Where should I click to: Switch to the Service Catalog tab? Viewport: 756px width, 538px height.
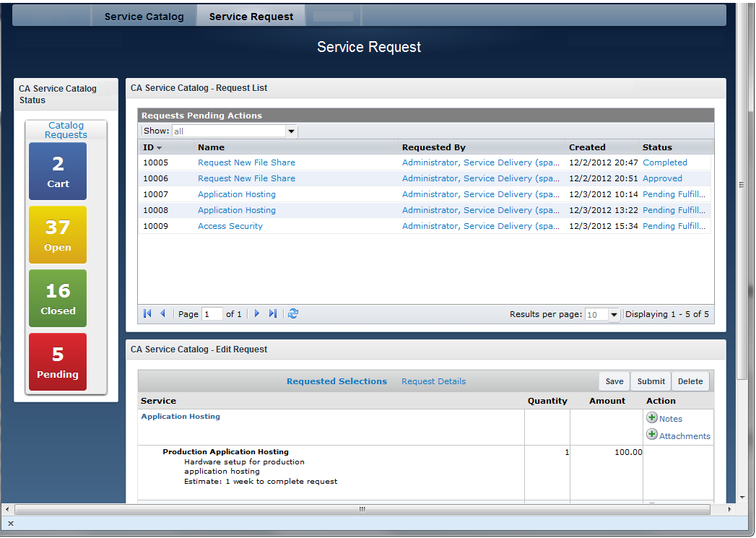pos(144,17)
